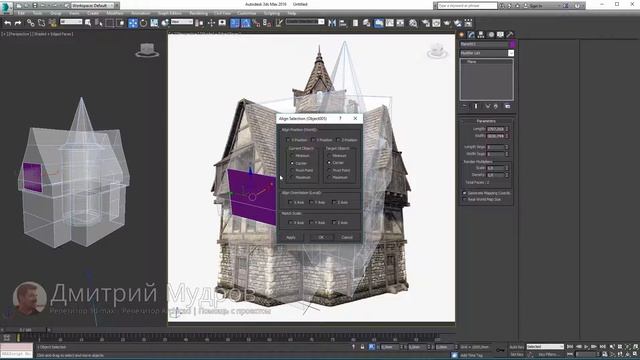Viewport: 640px width, 360px height.
Task: Select the Bind to Space Warp tool
Action: [52, 23]
